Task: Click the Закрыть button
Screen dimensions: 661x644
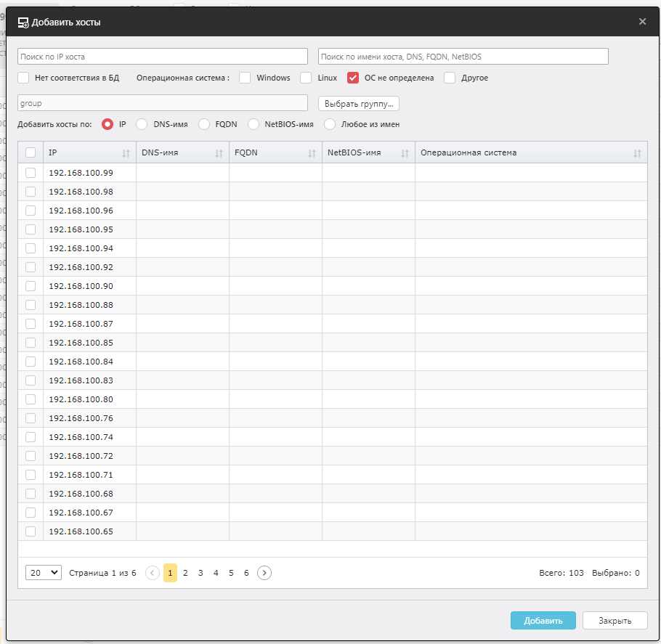Action: tap(615, 620)
